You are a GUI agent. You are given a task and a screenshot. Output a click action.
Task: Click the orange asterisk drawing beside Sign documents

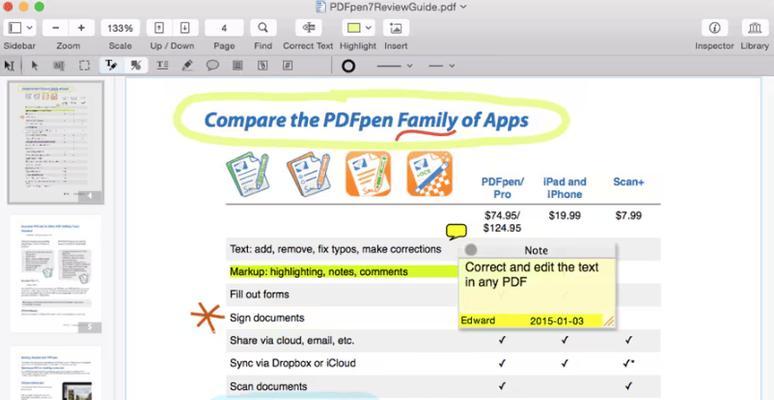click(207, 316)
